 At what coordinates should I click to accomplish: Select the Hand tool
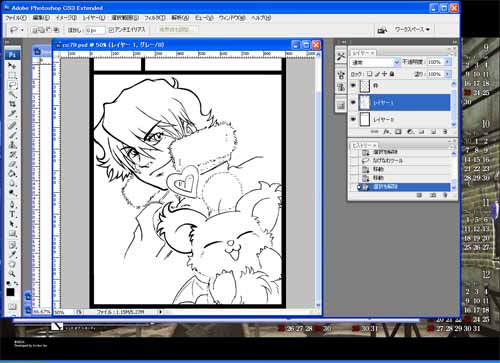(12, 265)
